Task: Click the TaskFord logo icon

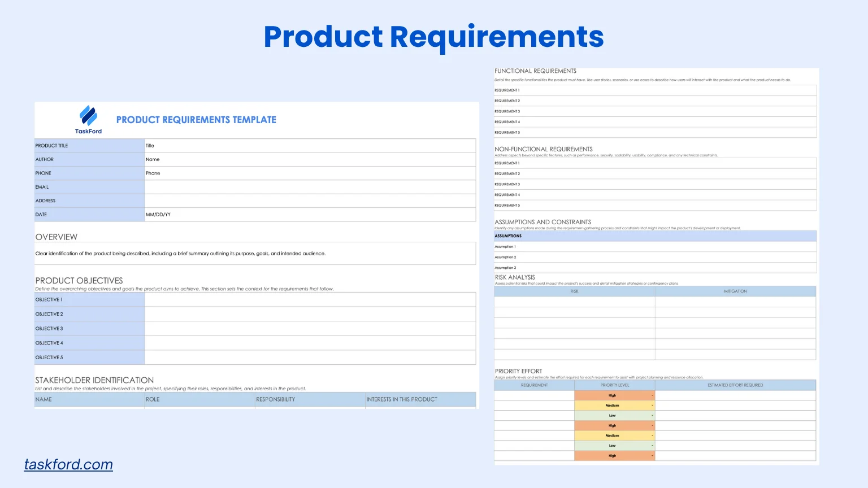Action: click(88, 116)
